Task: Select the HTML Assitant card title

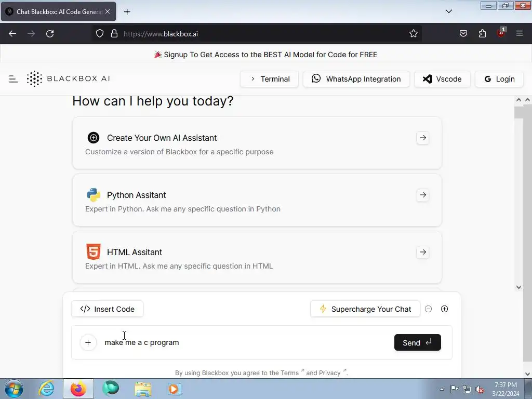Action: [x=135, y=252]
